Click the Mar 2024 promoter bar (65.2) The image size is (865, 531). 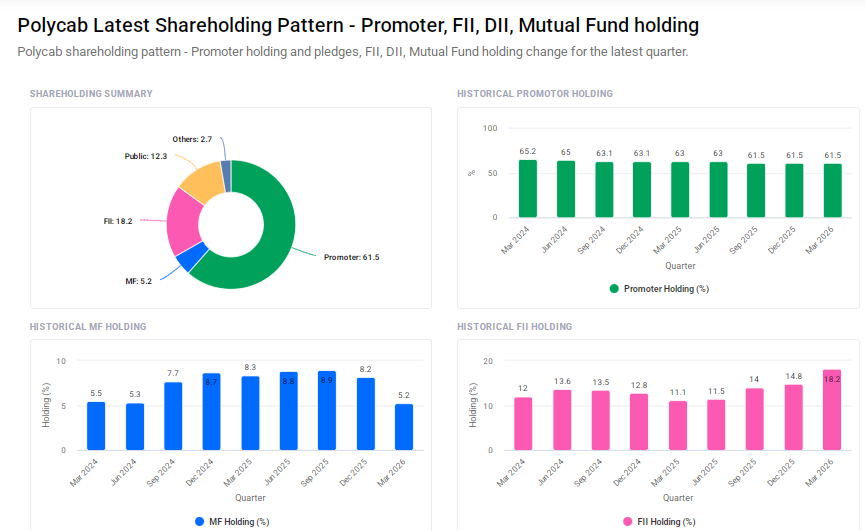click(x=528, y=189)
